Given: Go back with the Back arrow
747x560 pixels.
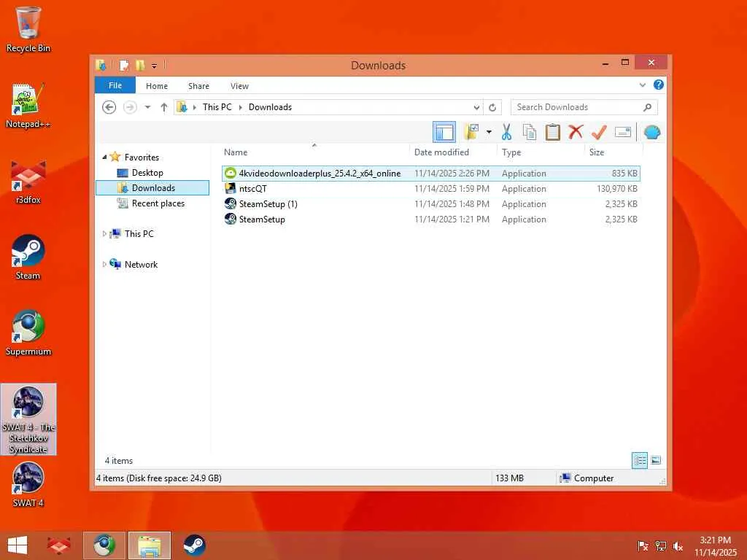Looking at the screenshot, I should click(109, 107).
